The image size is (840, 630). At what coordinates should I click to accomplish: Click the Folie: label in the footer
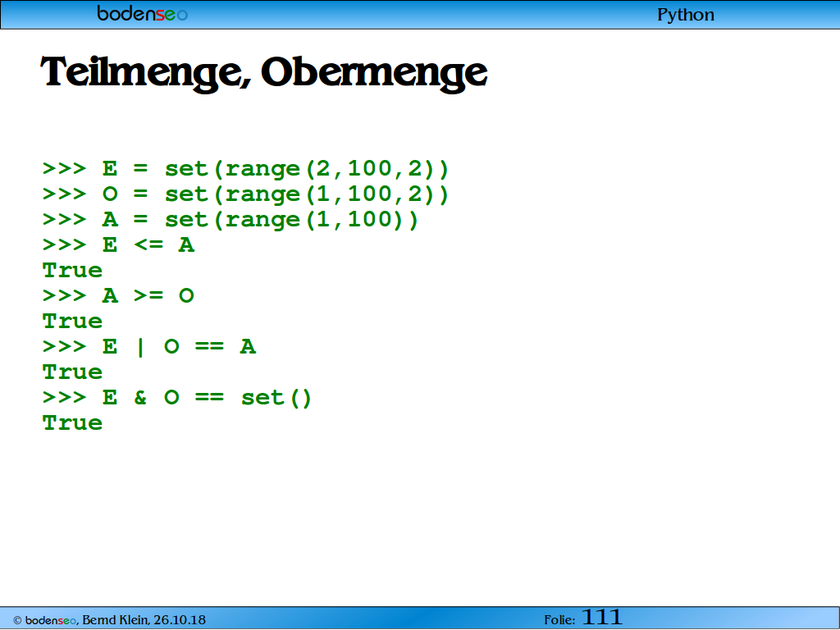pos(559,620)
